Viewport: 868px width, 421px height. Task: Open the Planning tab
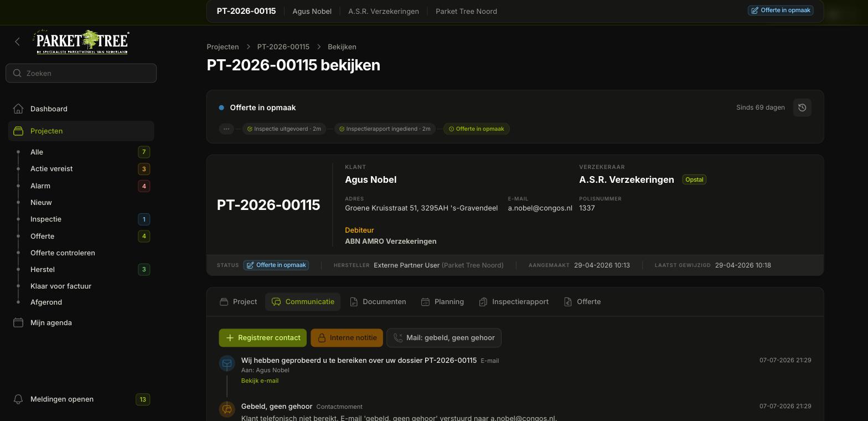(x=442, y=302)
